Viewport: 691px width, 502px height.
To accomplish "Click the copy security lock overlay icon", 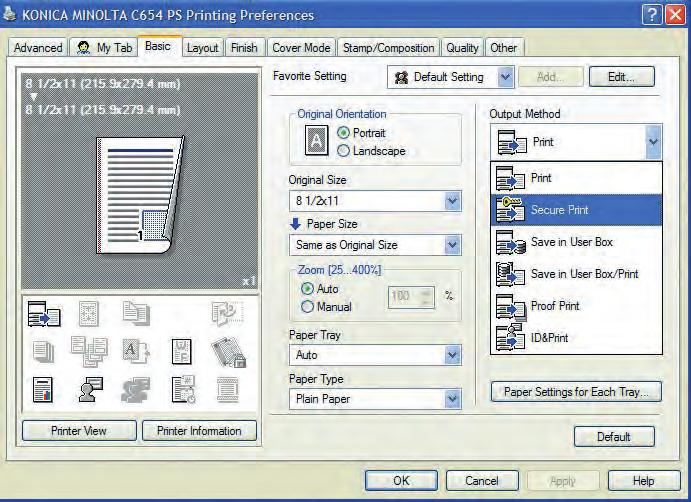I will pyautogui.click(x=228, y=352).
